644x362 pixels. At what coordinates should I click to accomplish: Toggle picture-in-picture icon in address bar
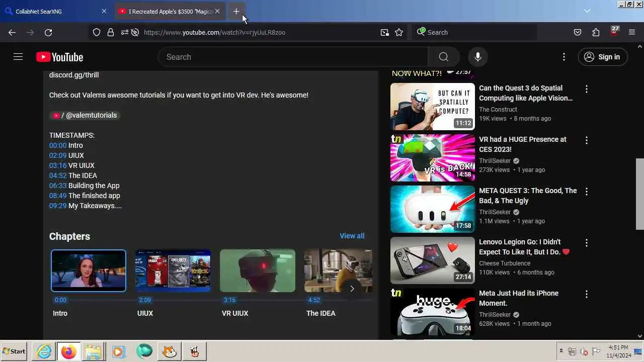tap(384, 32)
